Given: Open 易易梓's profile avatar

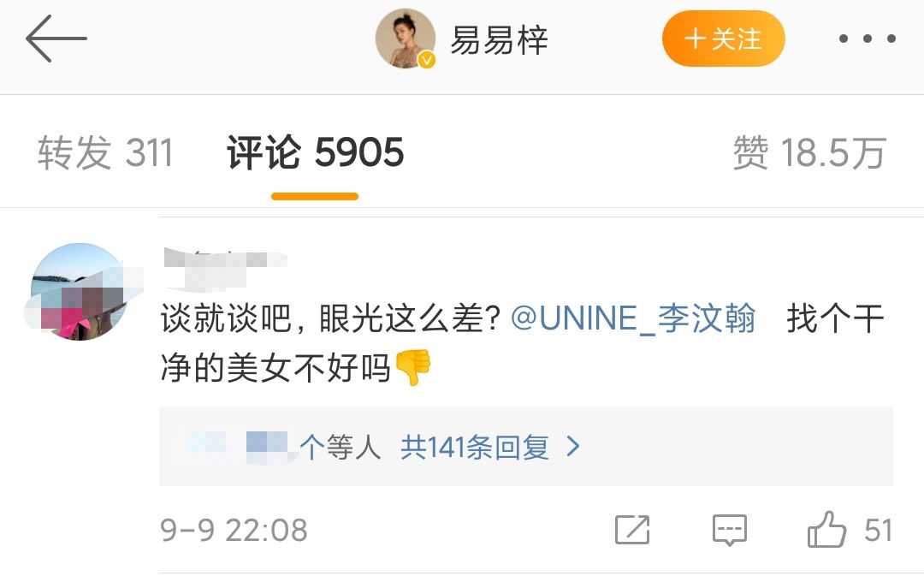Looking at the screenshot, I should [x=406, y=39].
